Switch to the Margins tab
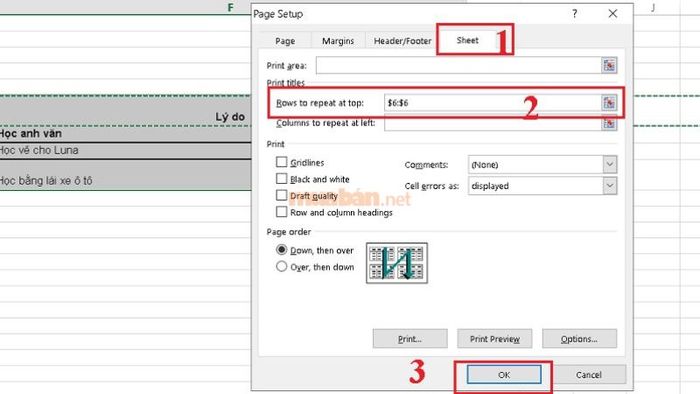700x394 pixels. coord(338,41)
